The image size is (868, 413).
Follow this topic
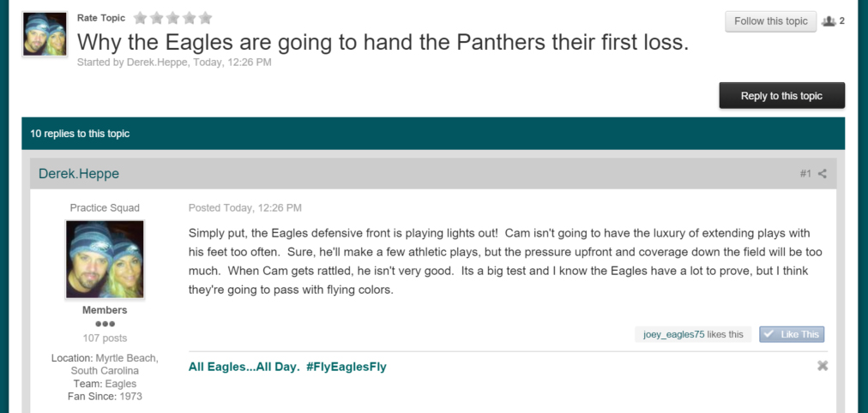[x=770, y=21]
